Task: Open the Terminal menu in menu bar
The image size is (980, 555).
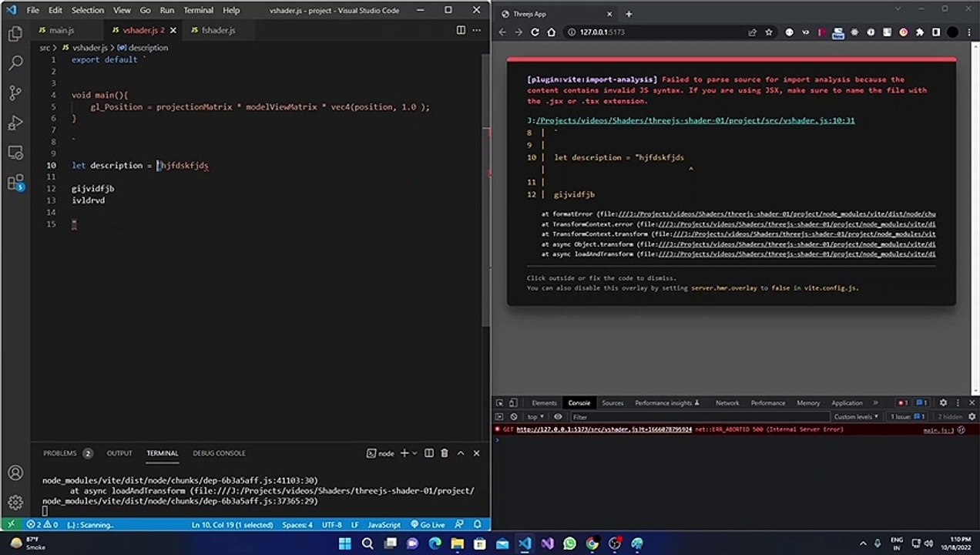Action: pos(198,11)
